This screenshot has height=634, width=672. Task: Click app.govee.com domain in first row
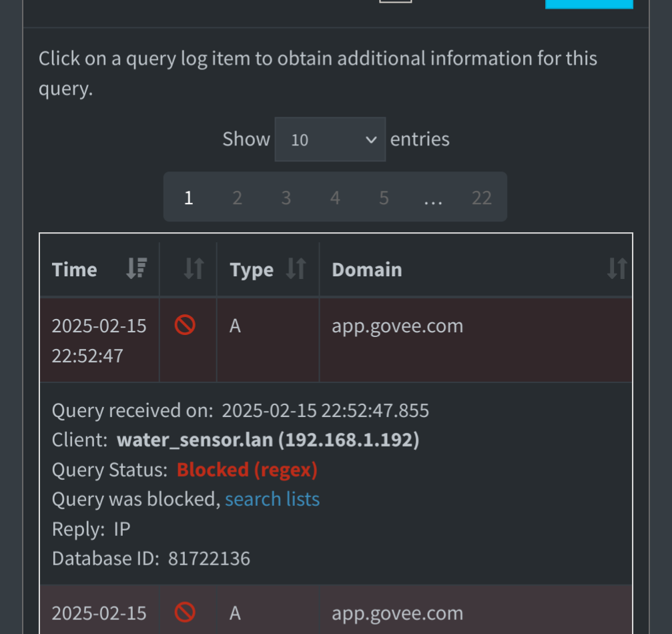pyautogui.click(x=397, y=326)
